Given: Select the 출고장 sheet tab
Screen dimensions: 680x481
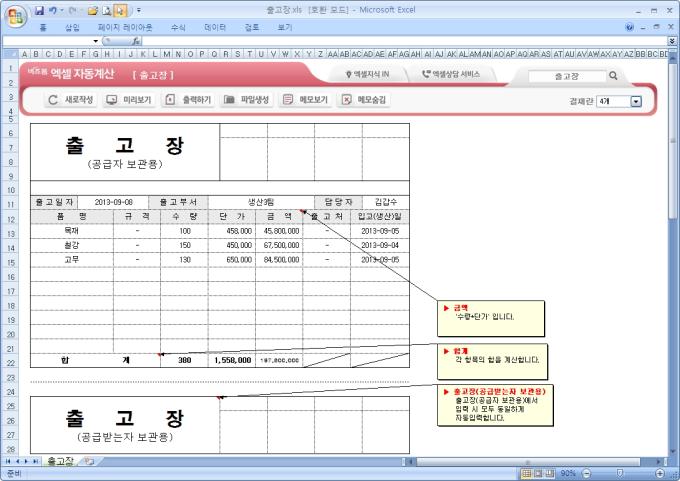Looking at the screenshot, I should click(60, 461).
